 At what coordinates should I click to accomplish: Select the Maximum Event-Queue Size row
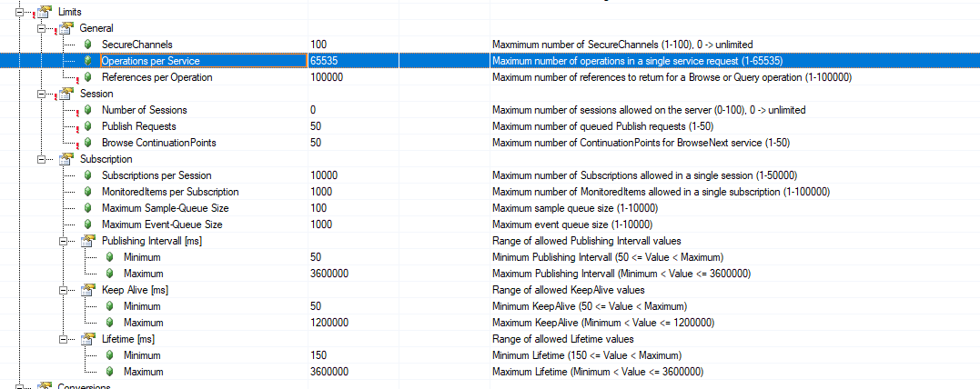point(490,224)
